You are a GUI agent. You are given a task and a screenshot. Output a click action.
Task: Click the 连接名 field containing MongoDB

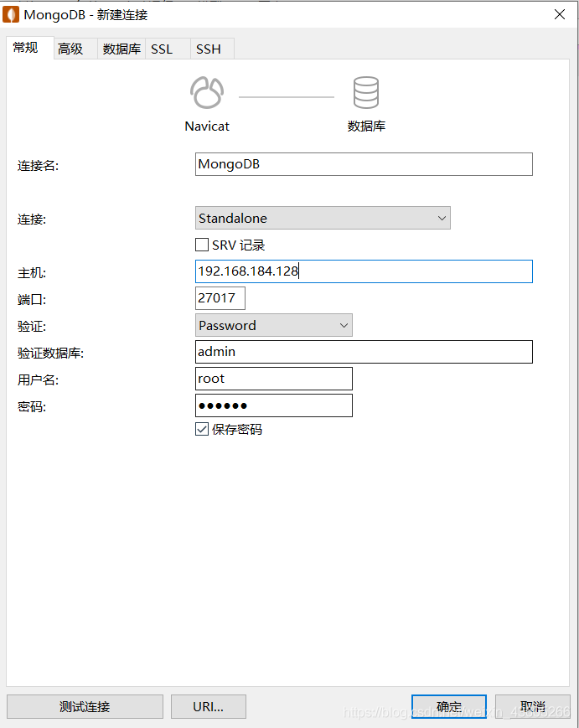[364, 164]
